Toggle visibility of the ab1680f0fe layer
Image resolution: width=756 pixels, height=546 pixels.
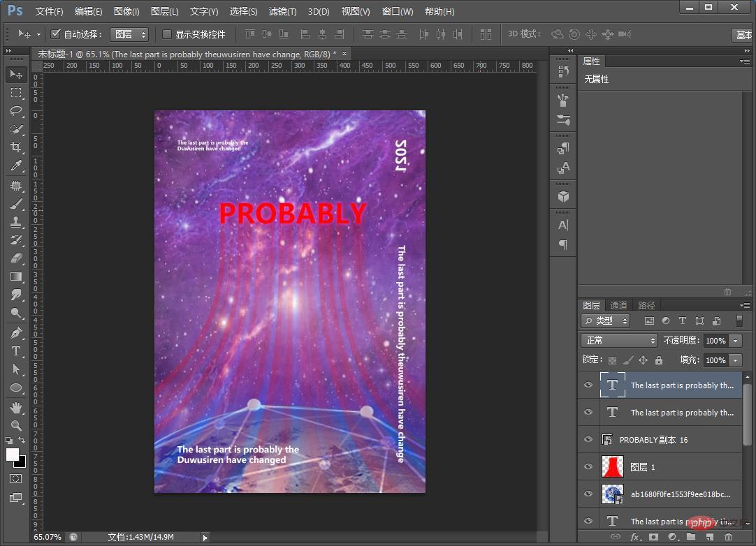coord(588,494)
